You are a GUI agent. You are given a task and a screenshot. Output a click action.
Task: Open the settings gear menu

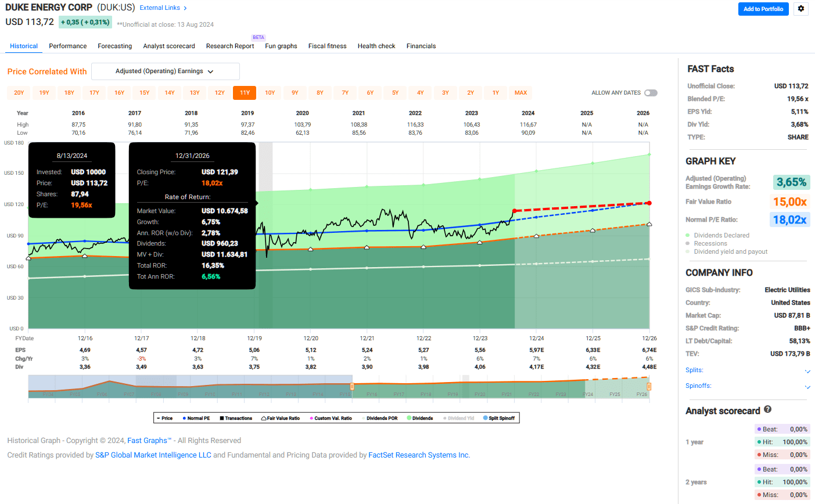point(800,9)
